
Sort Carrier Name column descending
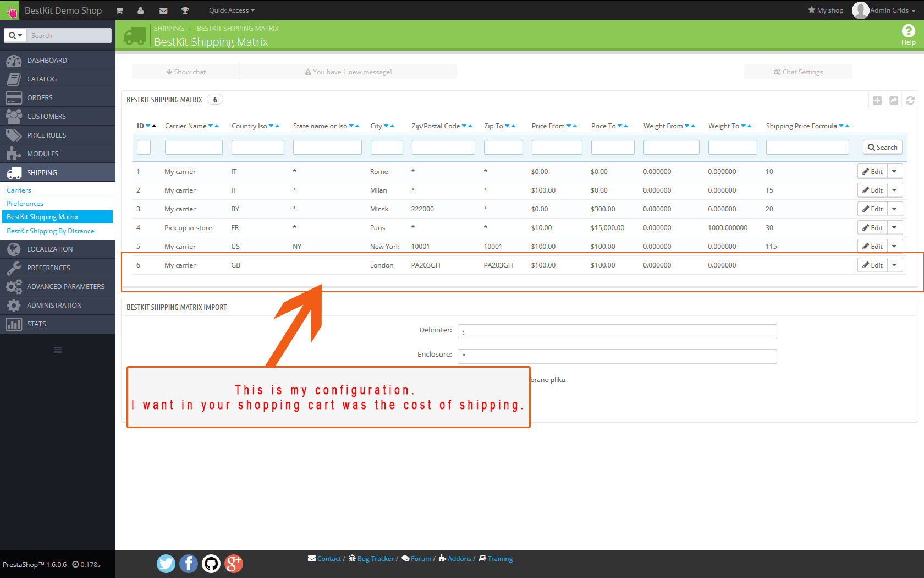pyautogui.click(x=211, y=126)
